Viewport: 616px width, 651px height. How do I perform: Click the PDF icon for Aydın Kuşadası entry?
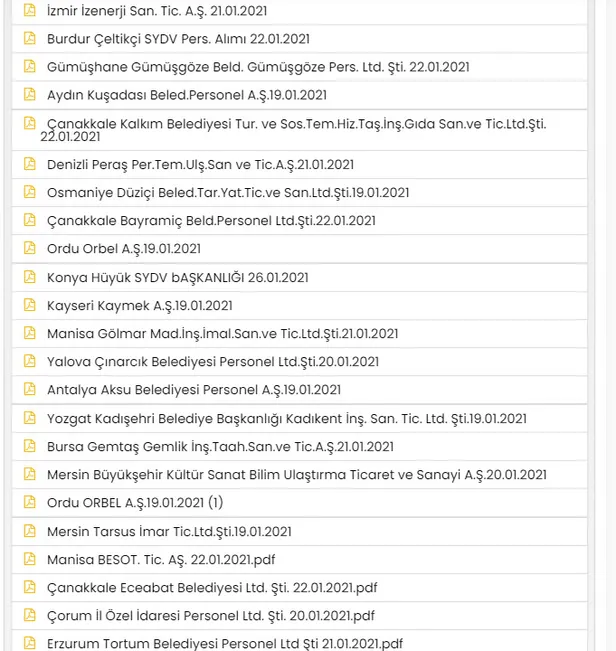(x=29, y=95)
